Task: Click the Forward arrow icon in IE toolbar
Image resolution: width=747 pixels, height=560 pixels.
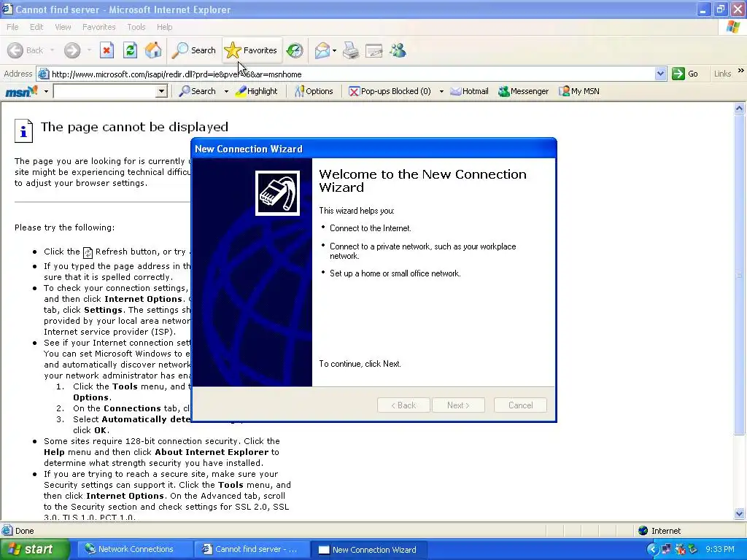Action: 72,50
